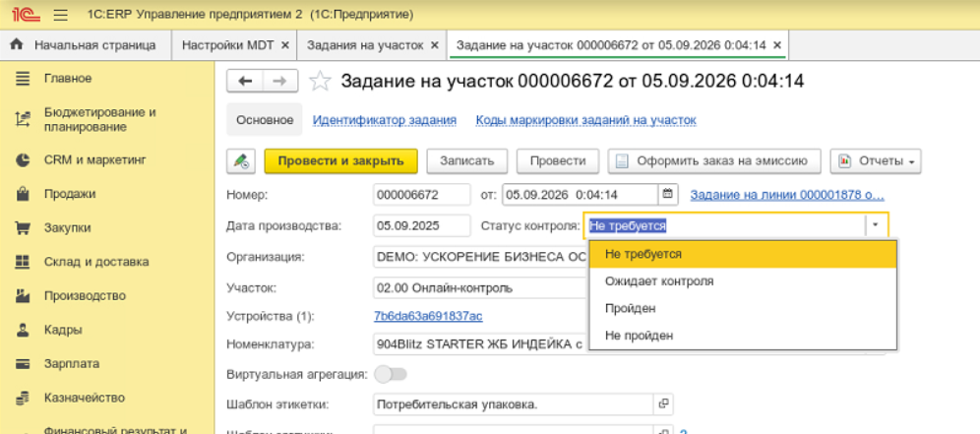The height and width of the screenshot is (434, 980).
Task: Open the device link 7b6da63a691837ac
Action: (x=428, y=316)
